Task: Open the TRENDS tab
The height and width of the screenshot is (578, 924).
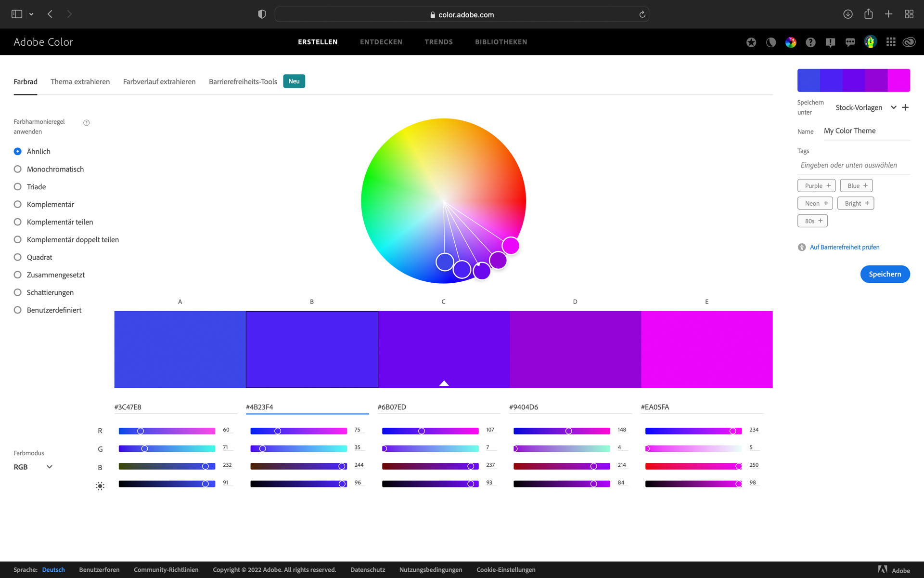Action: pyautogui.click(x=438, y=42)
